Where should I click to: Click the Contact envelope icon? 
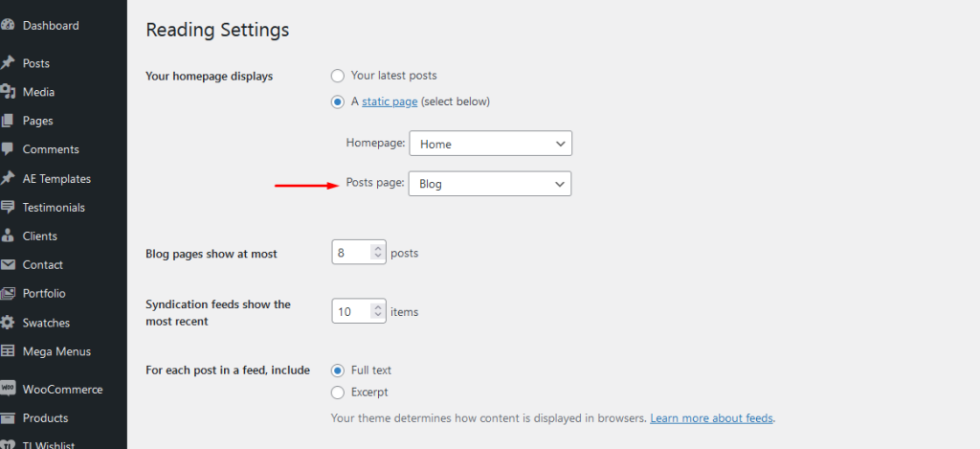point(7,264)
